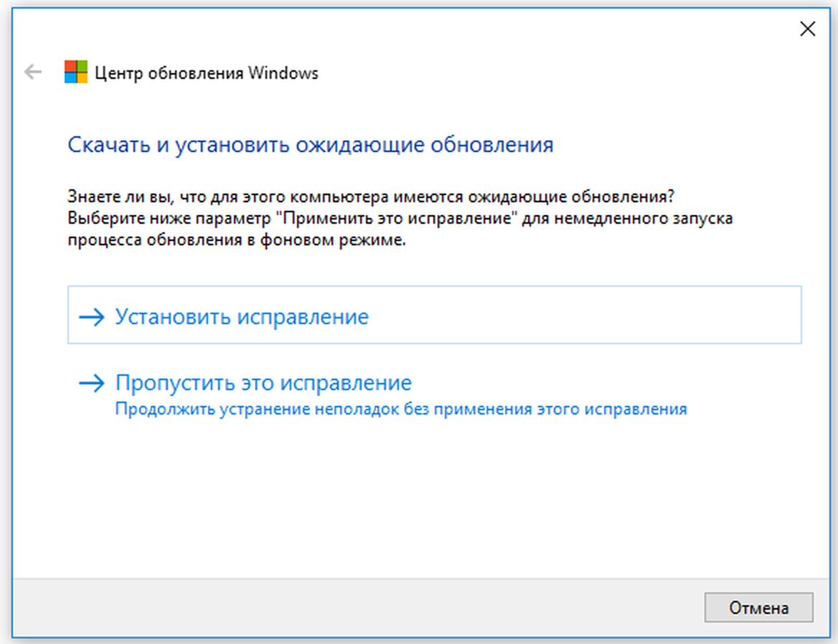Click the Windows logo icon beside the title
This screenshot has width=838, height=644.
pos(76,72)
